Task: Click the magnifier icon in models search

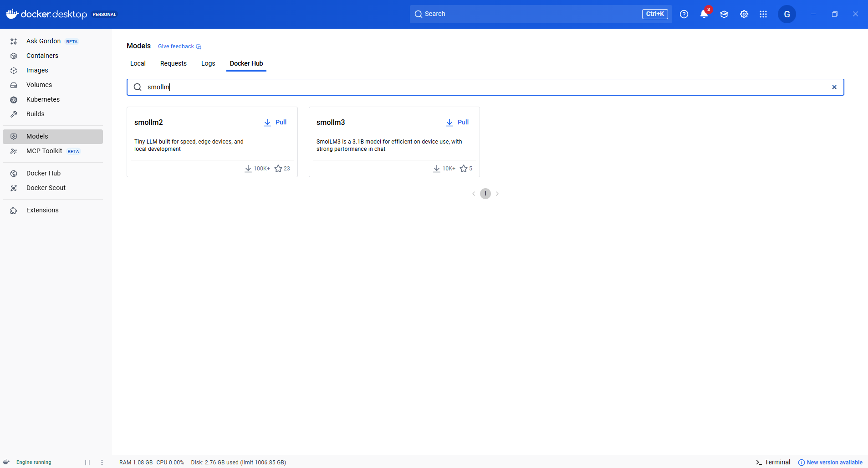Action: (x=138, y=87)
